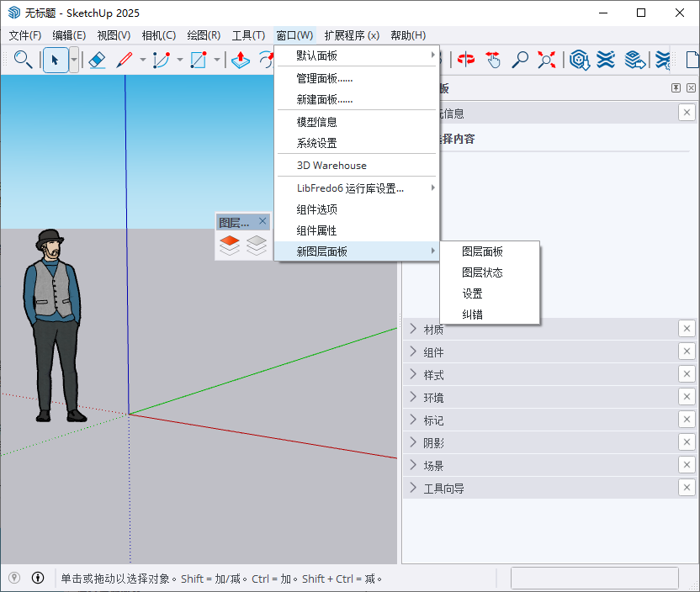Pick the pencil Line drawing tool
This screenshot has height=592, width=700.
tap(125, 60)
